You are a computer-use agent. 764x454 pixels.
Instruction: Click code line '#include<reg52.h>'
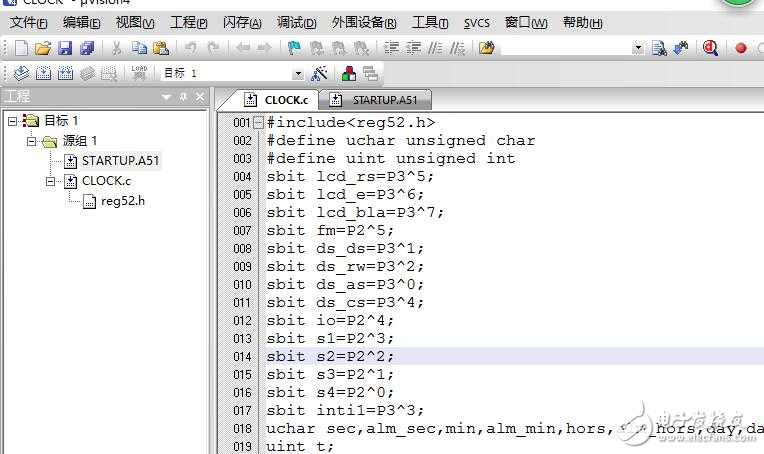(x=350, y=122)
